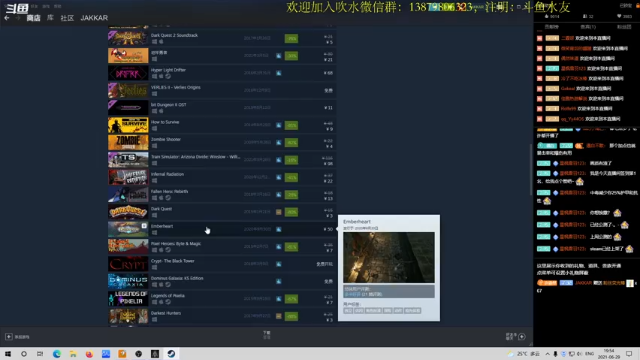Select the Dark Quest game title
The height and width of the screenshot is (360, 640).
click(161, 209)
